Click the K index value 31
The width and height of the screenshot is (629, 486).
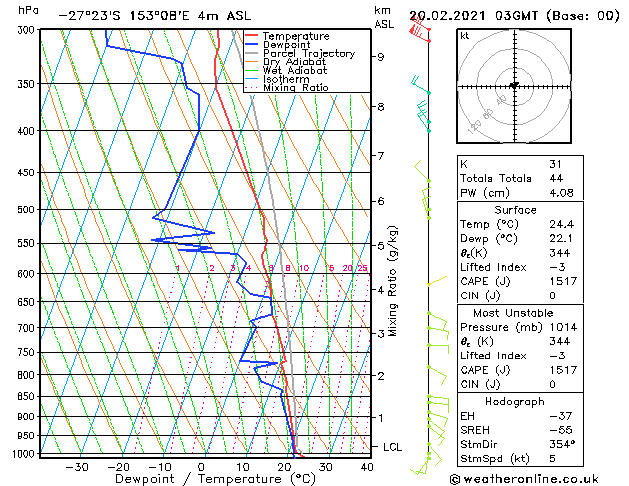coord(556,164)
